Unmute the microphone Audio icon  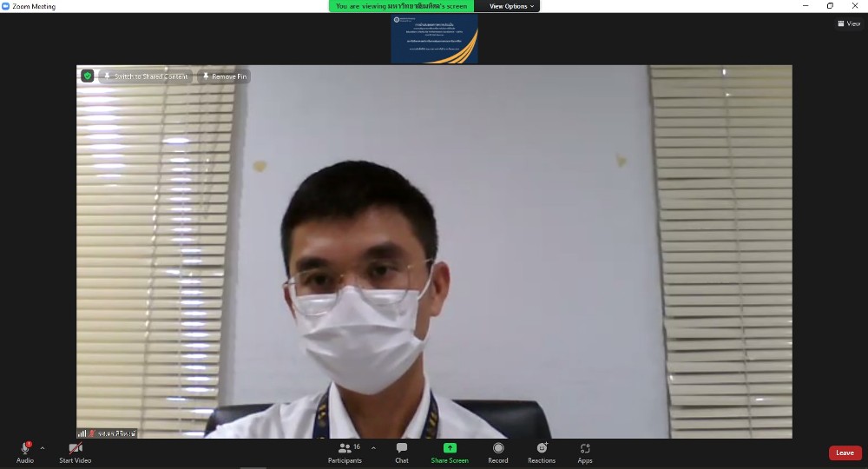pos(25,449)
